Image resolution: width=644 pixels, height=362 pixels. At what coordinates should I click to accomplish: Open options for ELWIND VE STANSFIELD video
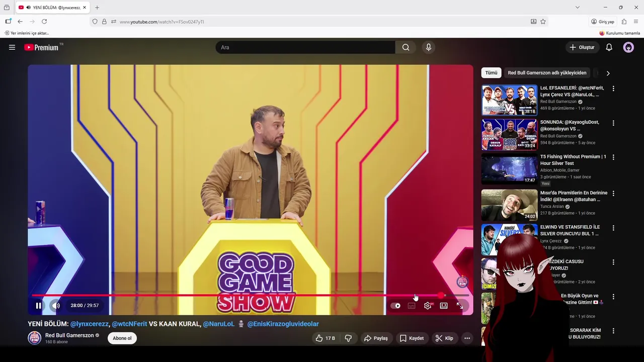click(613, 227)
